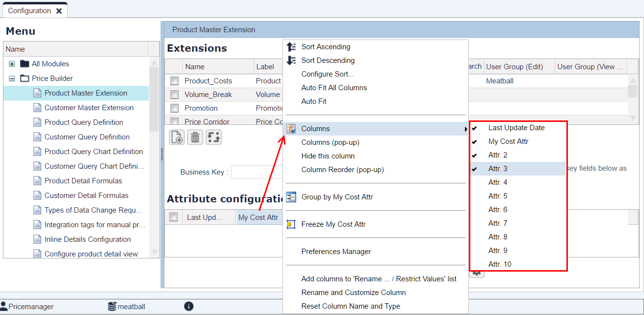Image resolution: width=644 pixels, height=315 pixels.
Task: Click the Sort Descending arrow icon
Action: tap(291, 60)
